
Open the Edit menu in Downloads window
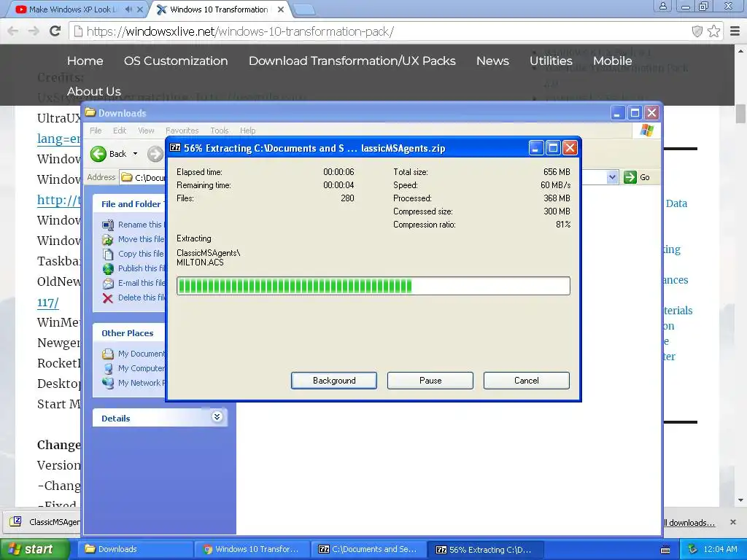pos(120,131)
